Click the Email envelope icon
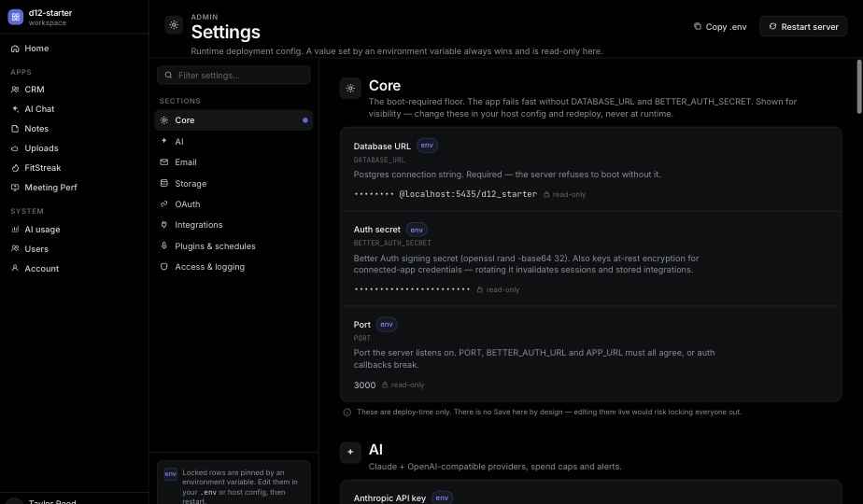Viewport: 863px width, 504px height. tap(164, 161)
